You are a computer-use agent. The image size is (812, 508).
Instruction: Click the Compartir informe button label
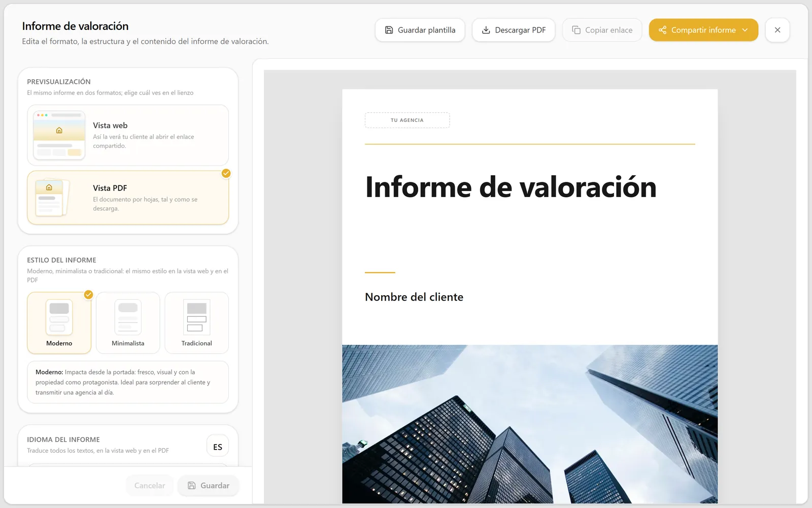703,30
